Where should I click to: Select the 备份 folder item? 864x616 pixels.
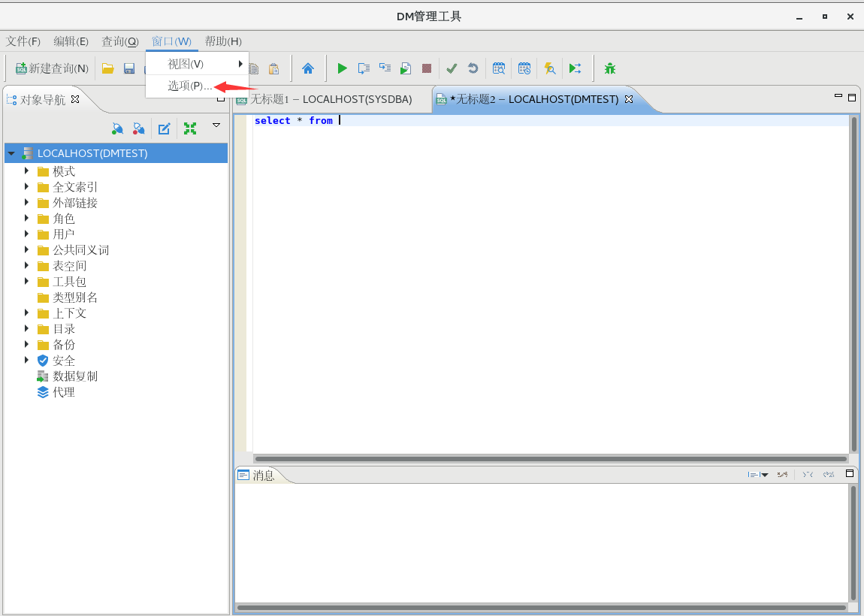tap(56, 345)
